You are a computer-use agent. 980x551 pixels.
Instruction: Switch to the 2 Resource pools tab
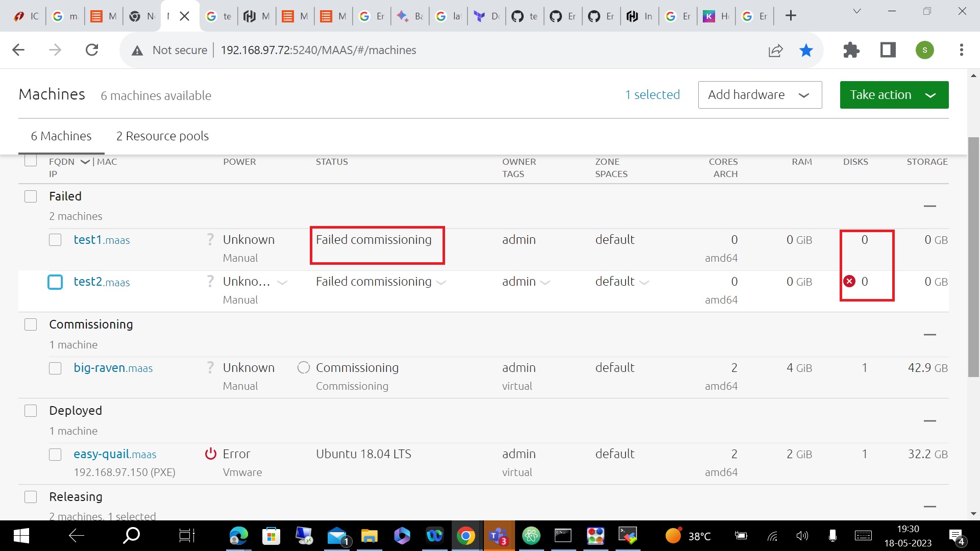click(x=162, y=136)
